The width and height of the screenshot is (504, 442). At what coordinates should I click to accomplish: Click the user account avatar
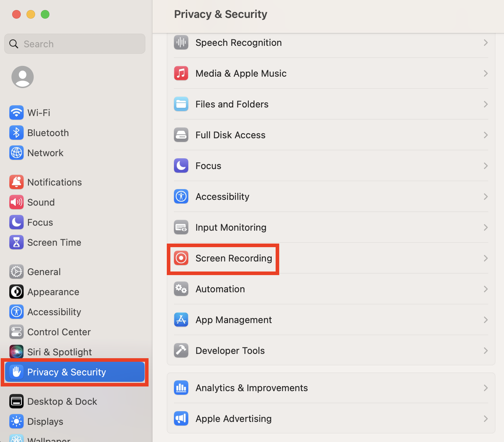tap(23, 77)
